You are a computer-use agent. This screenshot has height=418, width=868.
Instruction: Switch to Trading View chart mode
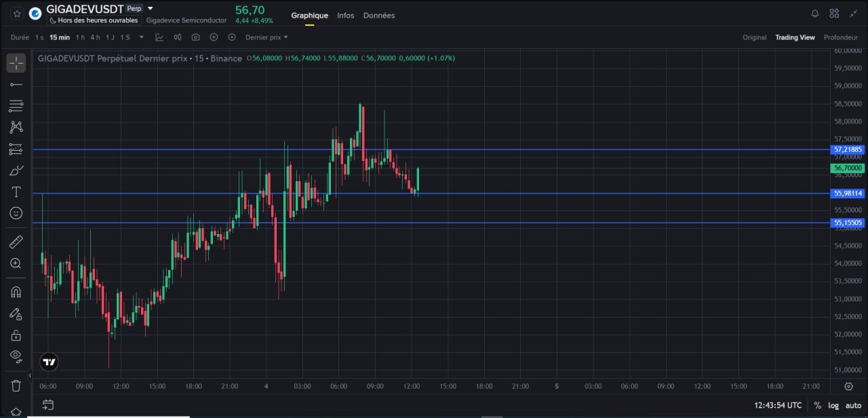click(795, 37)
